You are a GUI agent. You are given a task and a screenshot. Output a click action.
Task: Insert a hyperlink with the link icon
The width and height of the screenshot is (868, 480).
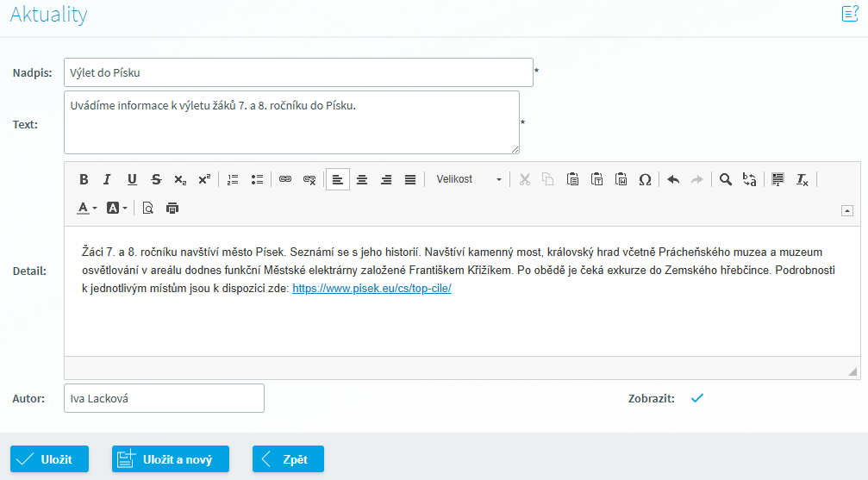[285, 179]
